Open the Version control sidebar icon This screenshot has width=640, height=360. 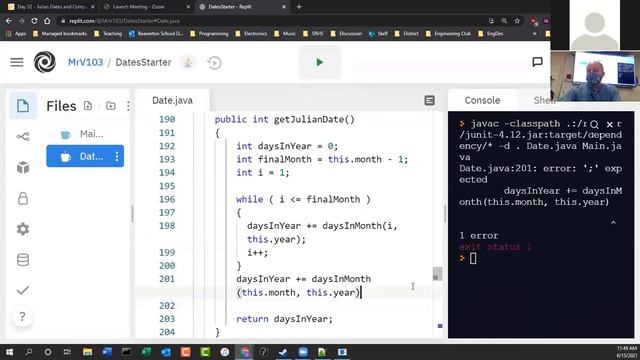coord(23,136)
